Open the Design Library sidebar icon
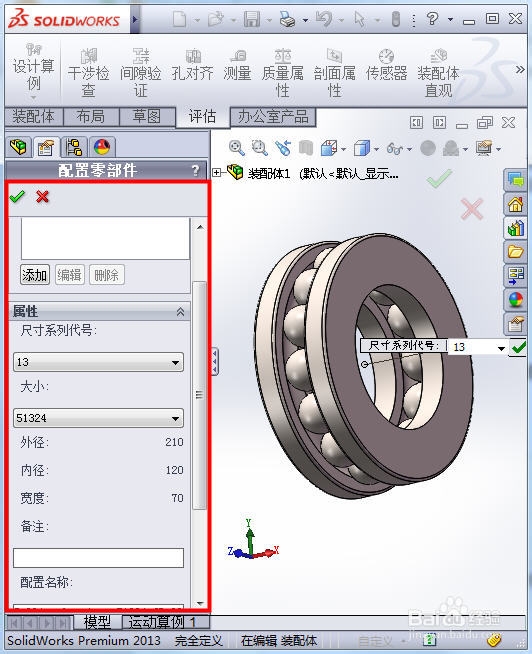 coord(515,228)
